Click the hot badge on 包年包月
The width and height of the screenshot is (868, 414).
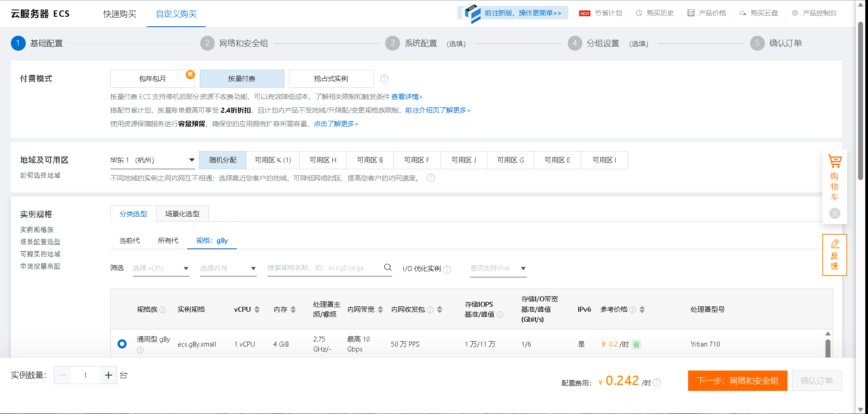(x=190, y=74)
